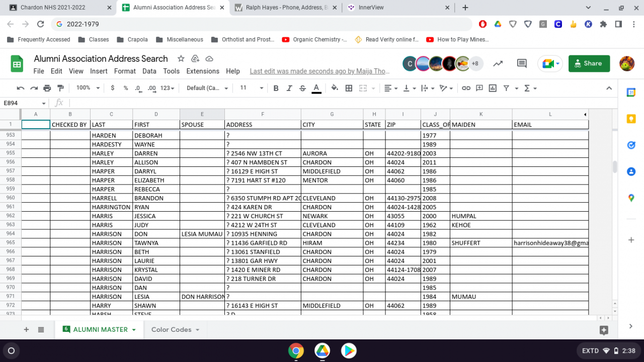The height and width of the screenshot is (362, 644).
Task: Toggle bold formatting
Action: pos(276,88)
